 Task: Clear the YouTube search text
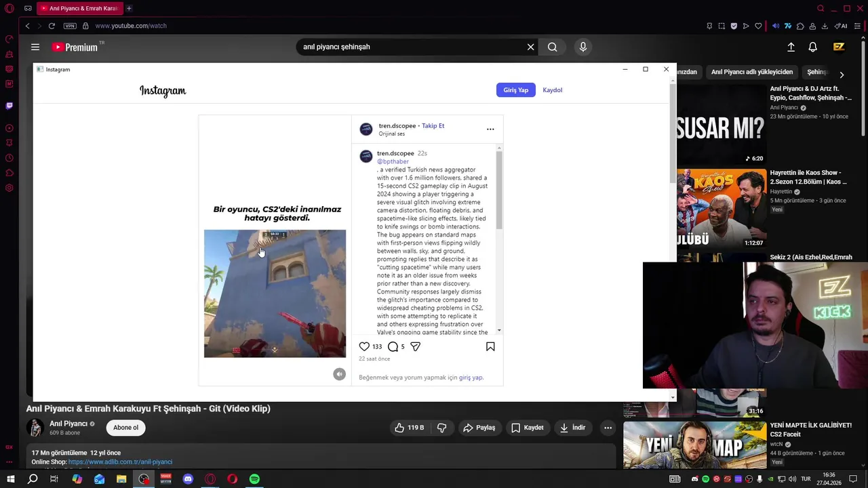530,47
